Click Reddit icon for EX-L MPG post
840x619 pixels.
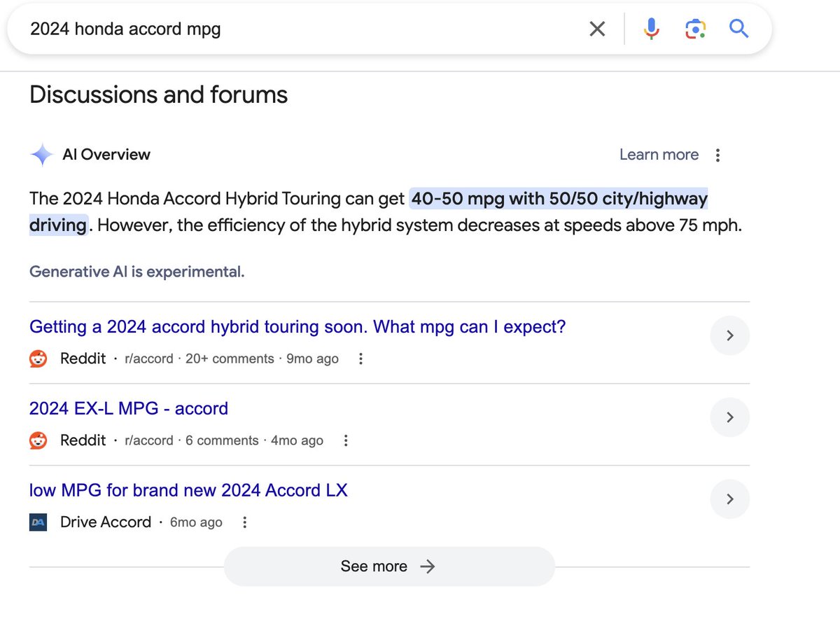38,440
